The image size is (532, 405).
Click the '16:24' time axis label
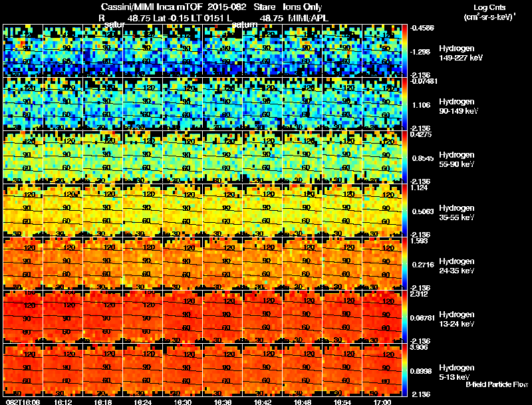click(x=142, y=402)
